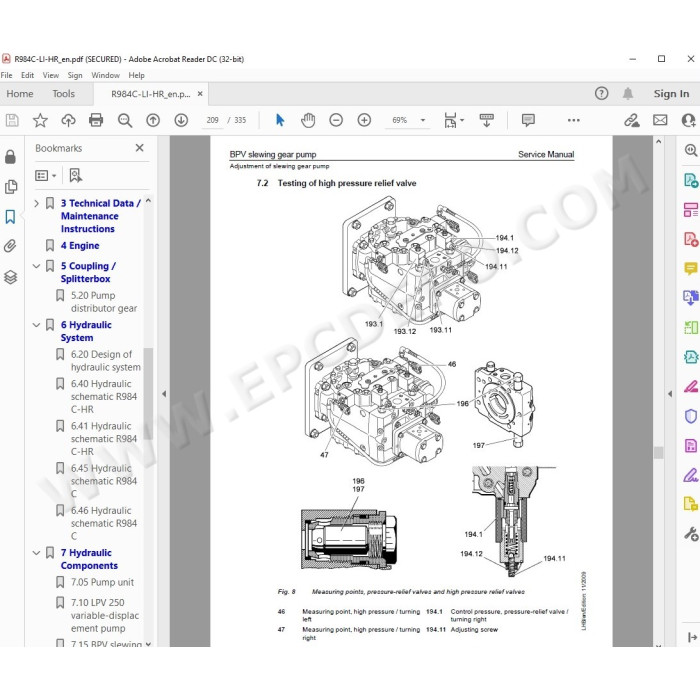Collapse 5 Coupling / Splitterbox bookmark
This screenshot has height=700, width=700.
36,266
